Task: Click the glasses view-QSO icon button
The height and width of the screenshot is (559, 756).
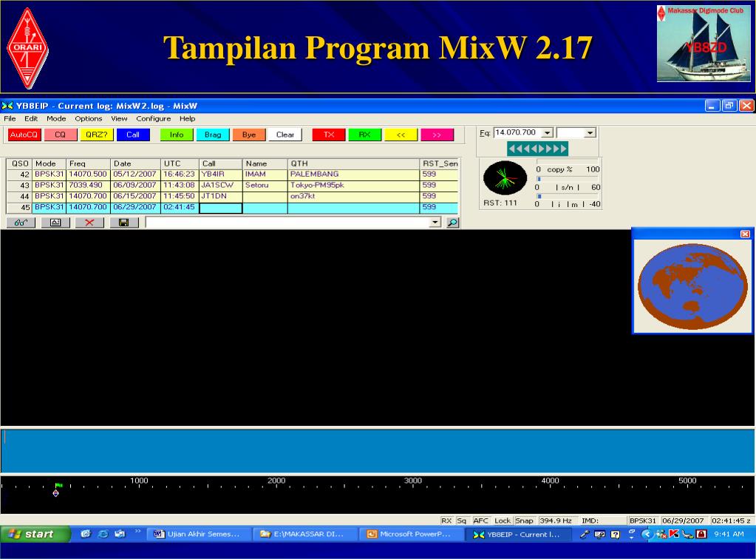Action: (21, 223)
